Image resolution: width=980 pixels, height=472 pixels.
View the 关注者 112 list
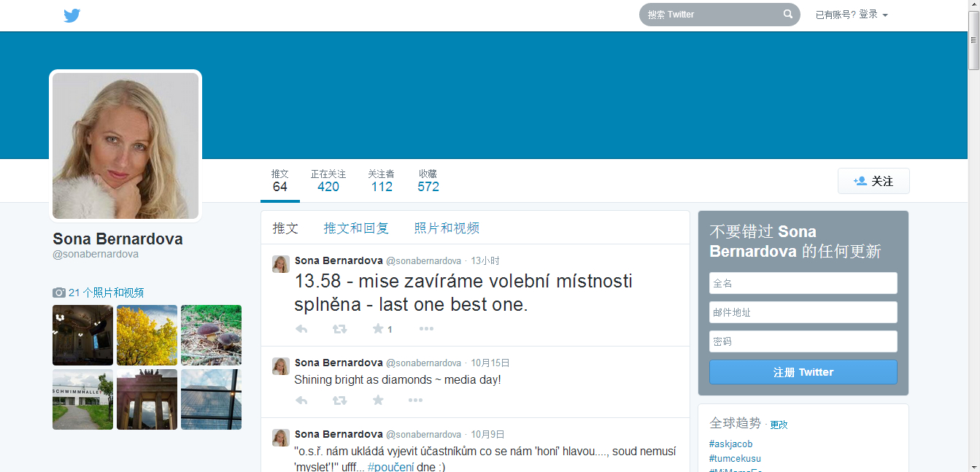coord(382,181)
